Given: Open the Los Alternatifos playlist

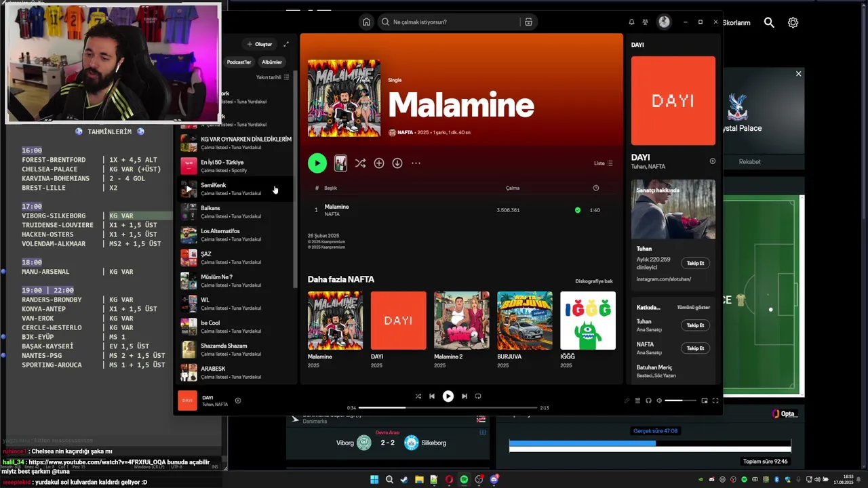Looking at the screenshot, I should point(236,235).
